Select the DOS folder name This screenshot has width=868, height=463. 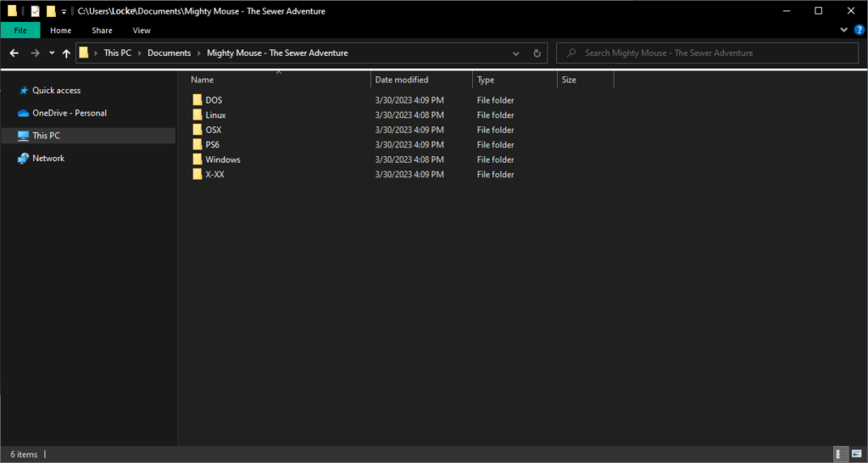point(214,100)
